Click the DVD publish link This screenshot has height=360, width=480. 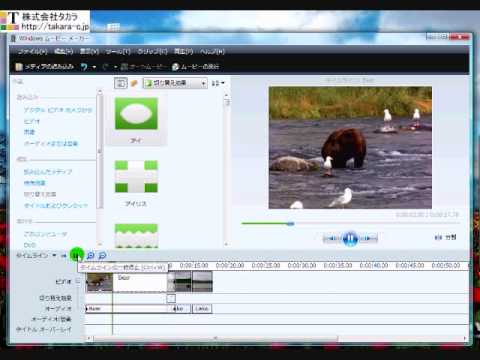pyautogui.click(x=29, y=245)
